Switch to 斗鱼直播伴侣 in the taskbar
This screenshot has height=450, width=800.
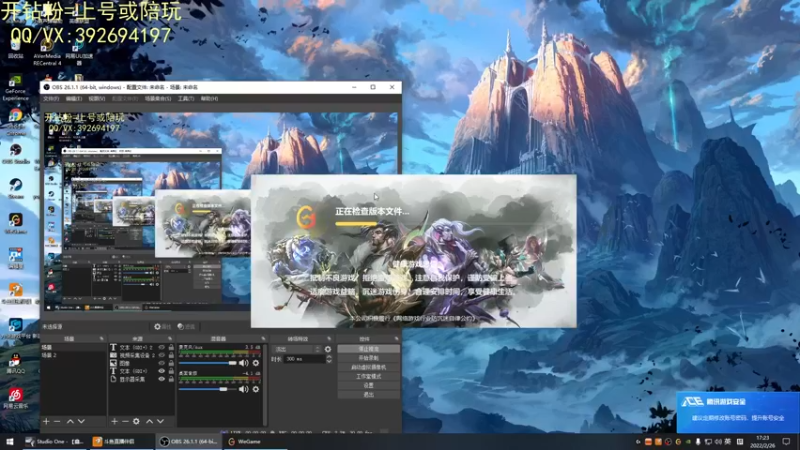[x=121, y=442]
